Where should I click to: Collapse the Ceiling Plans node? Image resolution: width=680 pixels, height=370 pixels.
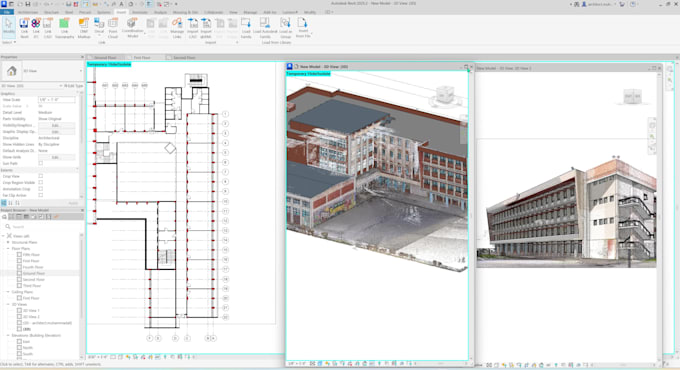point(8,292)
